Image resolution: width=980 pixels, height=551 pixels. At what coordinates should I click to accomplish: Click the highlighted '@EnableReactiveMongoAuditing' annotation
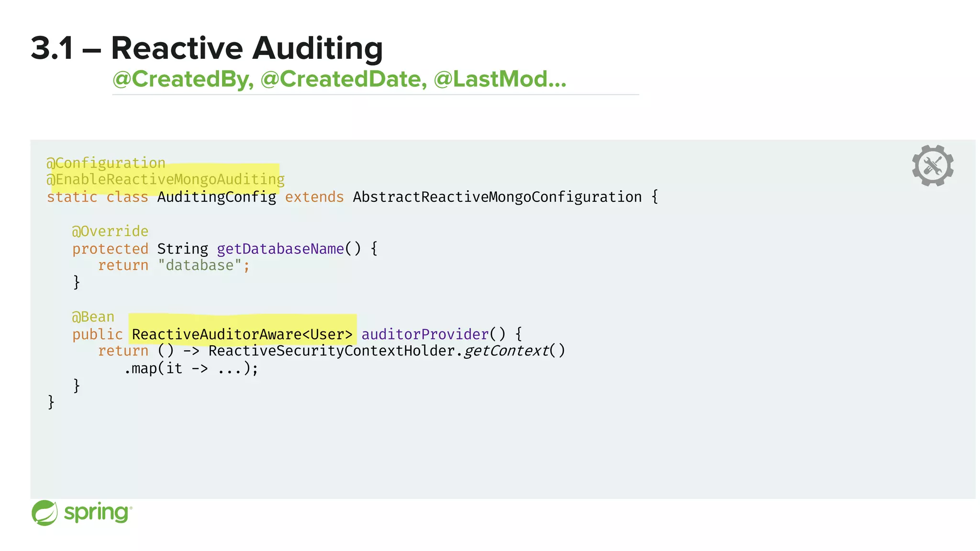(166, 179)
